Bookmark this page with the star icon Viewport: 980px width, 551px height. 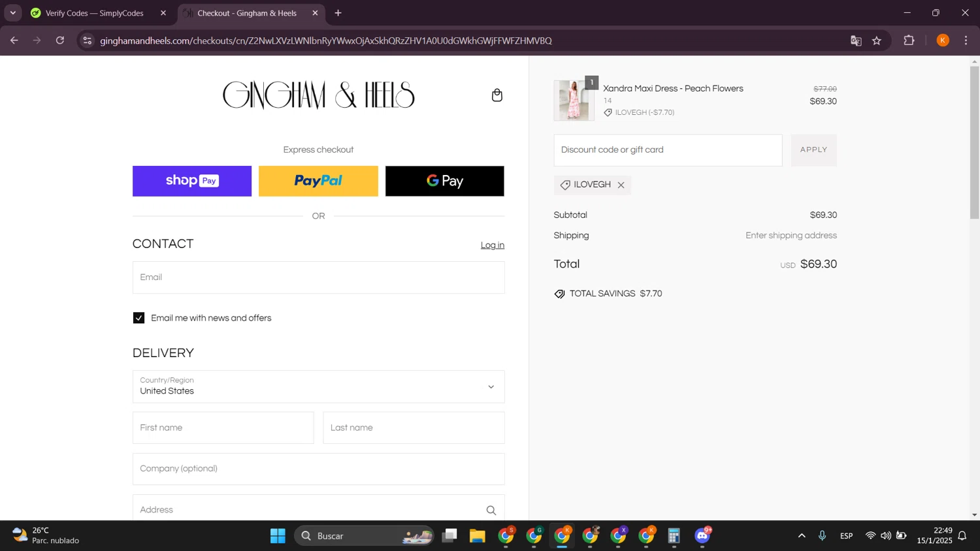pos(877,40)
